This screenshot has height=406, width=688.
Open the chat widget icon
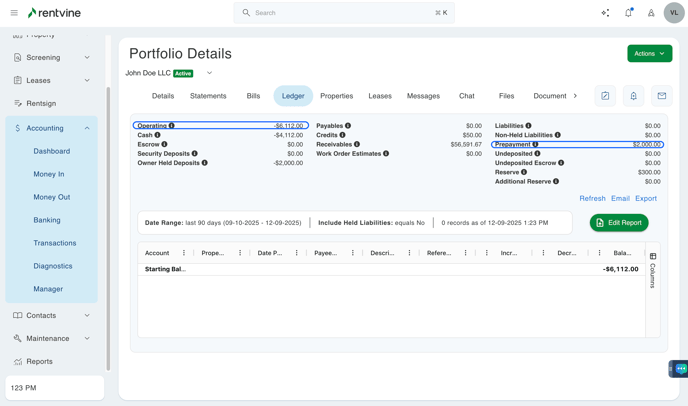click(x=680, y=369)
